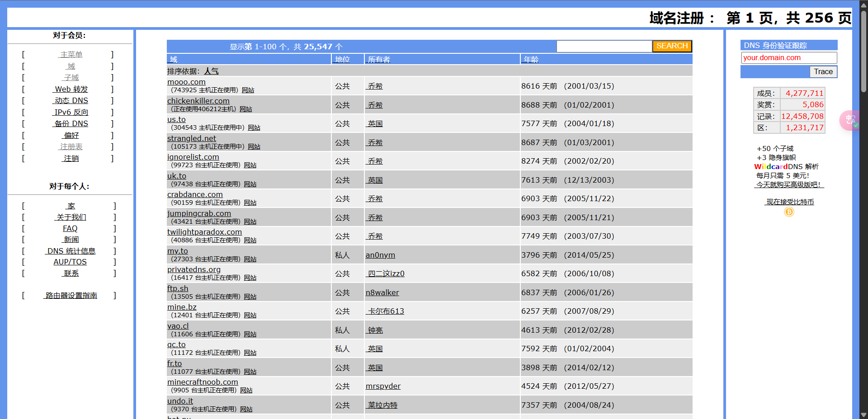The width and height of the screenshot is (868, 419).
Task: Click the Bitcoin coin icon
Action: [789, 212]
